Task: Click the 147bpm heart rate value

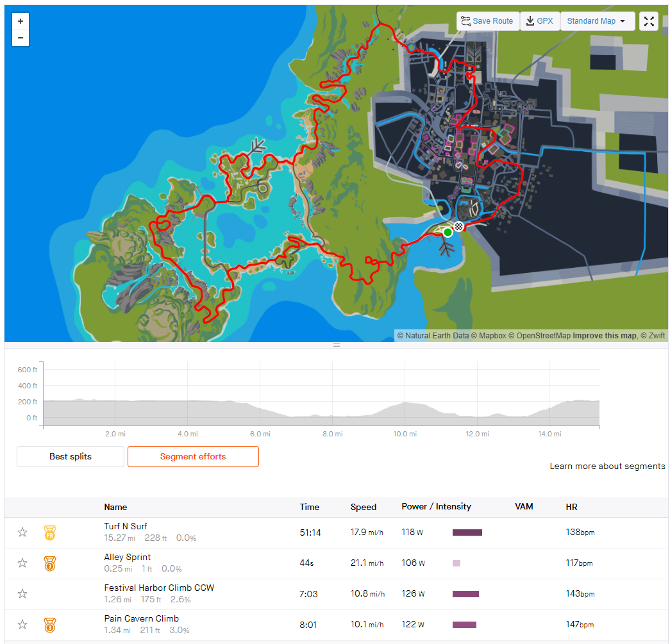Action: (x=580, y=624)
